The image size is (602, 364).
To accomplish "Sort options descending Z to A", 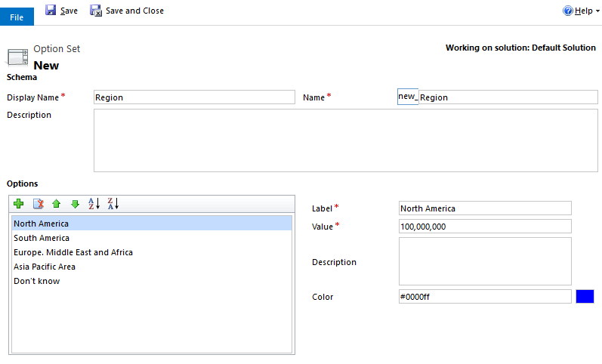I will click(113, 203).
